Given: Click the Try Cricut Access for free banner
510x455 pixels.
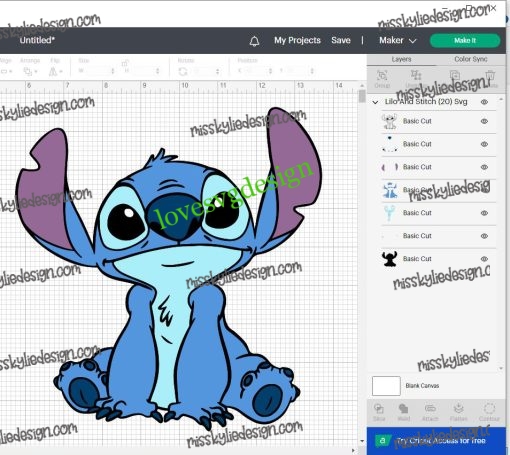Looking at the screenshot, I should tap(436, 441).
